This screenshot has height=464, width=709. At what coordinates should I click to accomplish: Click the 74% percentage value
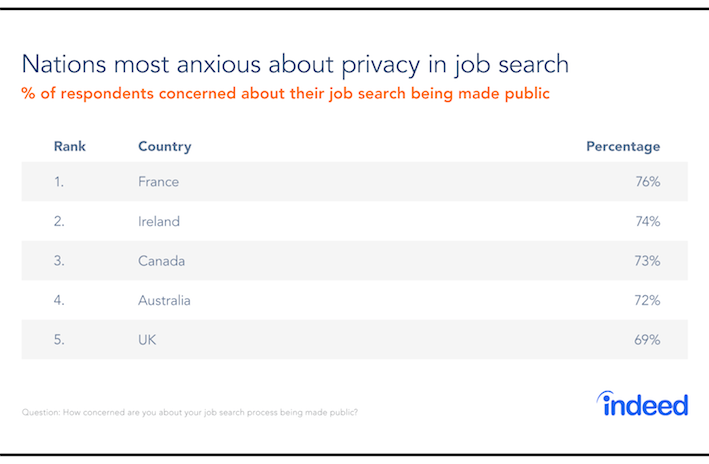(648, 222)
